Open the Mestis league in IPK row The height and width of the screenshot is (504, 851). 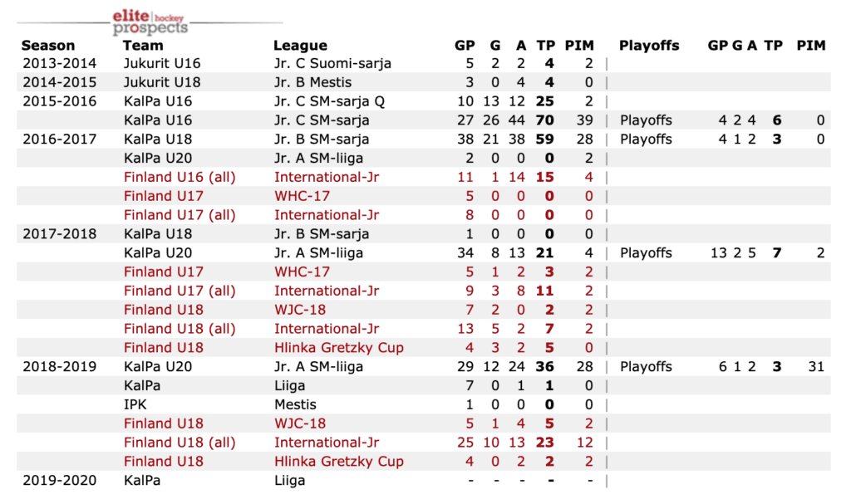[x=295, y=404]
